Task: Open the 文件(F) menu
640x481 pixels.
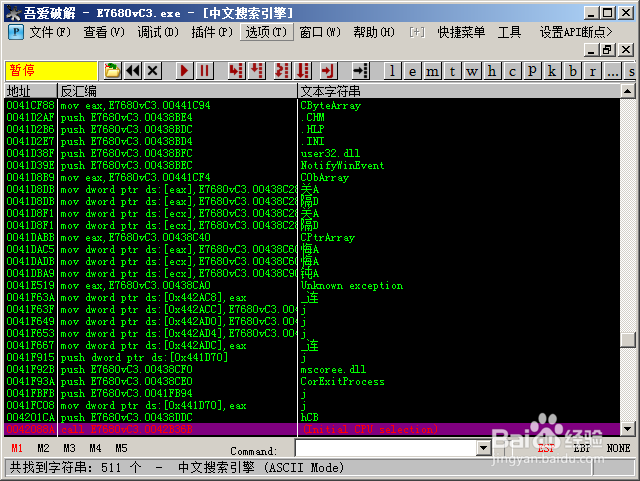Action: 50,32
